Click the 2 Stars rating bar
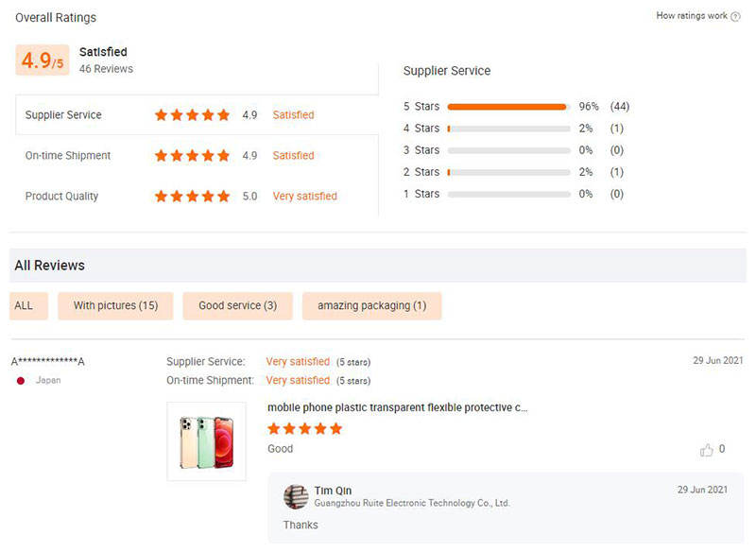The width and height of the screenshot is (756, 552). [508, 172]
